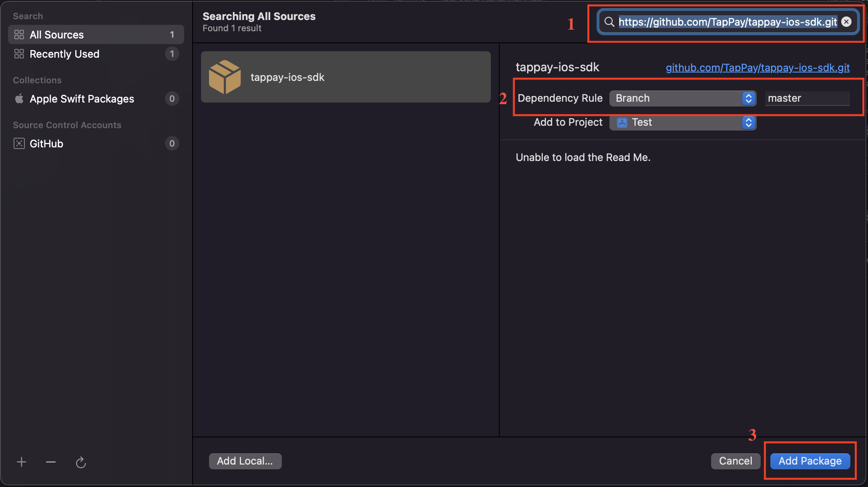
Task: Click the Add Local... button
Action: coord(245,461)
